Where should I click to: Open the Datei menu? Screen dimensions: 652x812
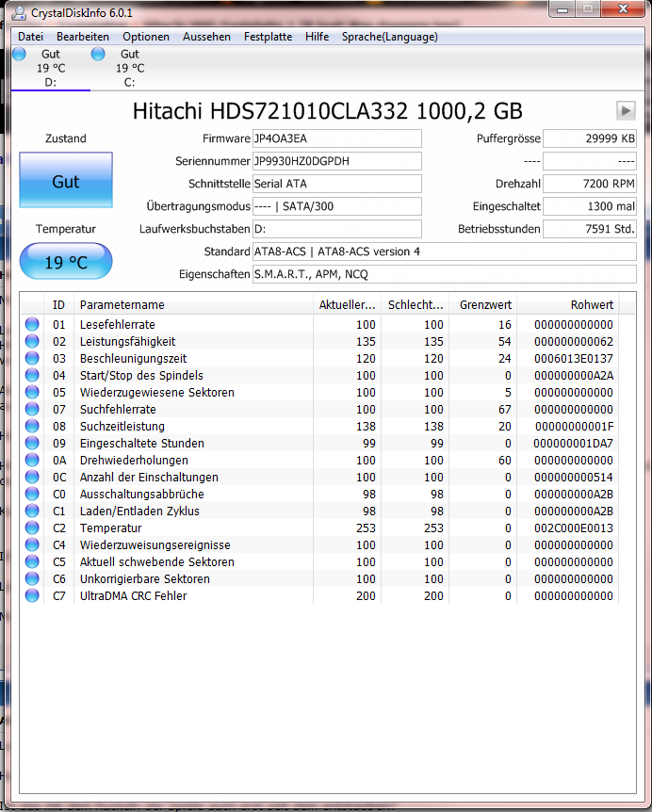click(30, 37)
